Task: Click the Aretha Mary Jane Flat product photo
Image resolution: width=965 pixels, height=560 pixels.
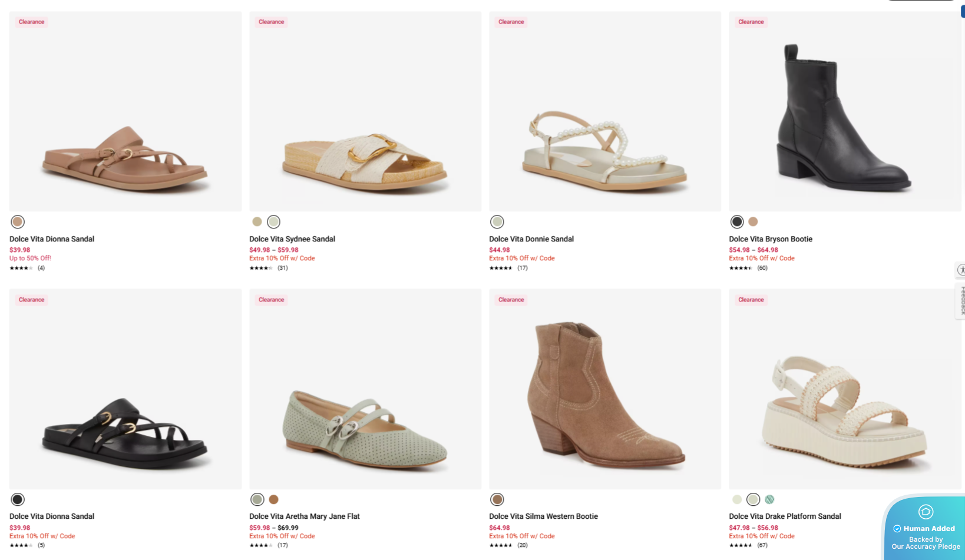Action: click(365, 389)
